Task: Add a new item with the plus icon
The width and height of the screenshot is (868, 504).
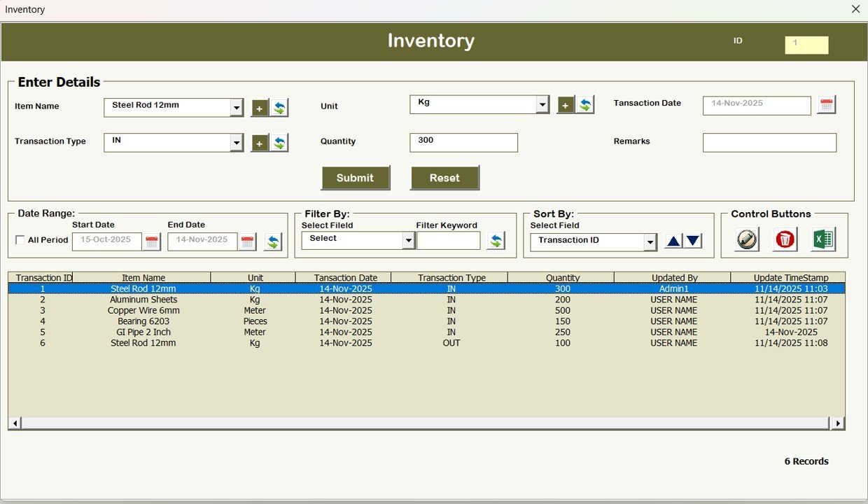Action: tap(259, 108)
